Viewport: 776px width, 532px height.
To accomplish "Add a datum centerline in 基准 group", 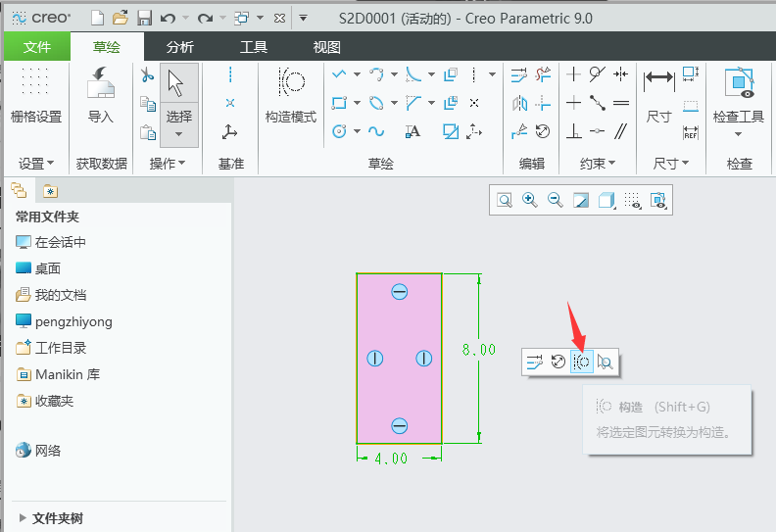I will [230, 74].
